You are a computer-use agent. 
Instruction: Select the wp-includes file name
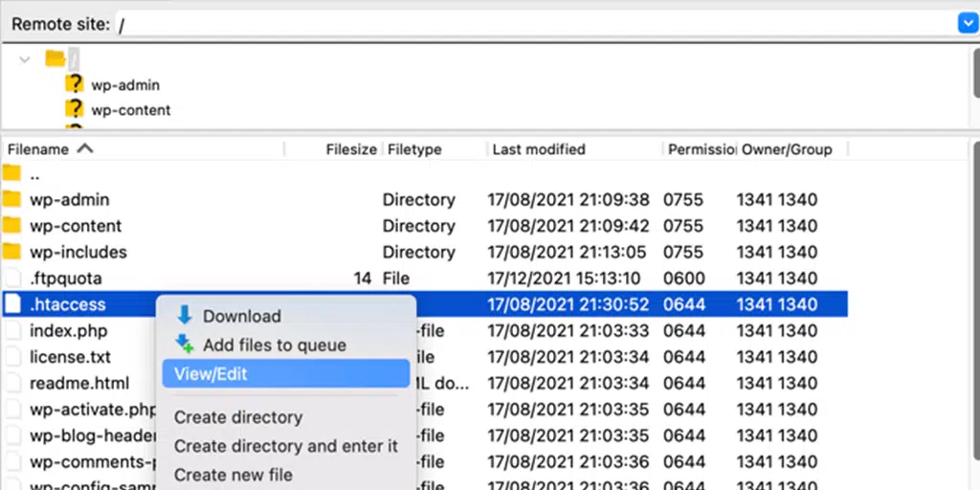click(x=78, y=252)
